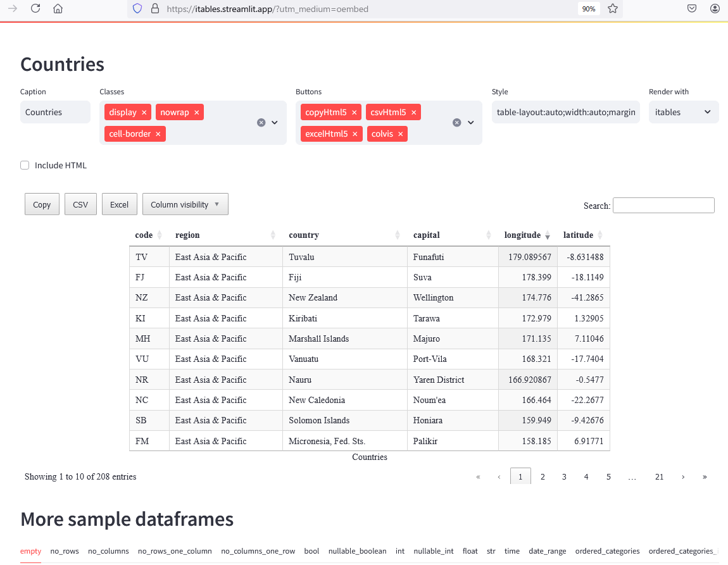Clear all selected Classes

[261, 123]
